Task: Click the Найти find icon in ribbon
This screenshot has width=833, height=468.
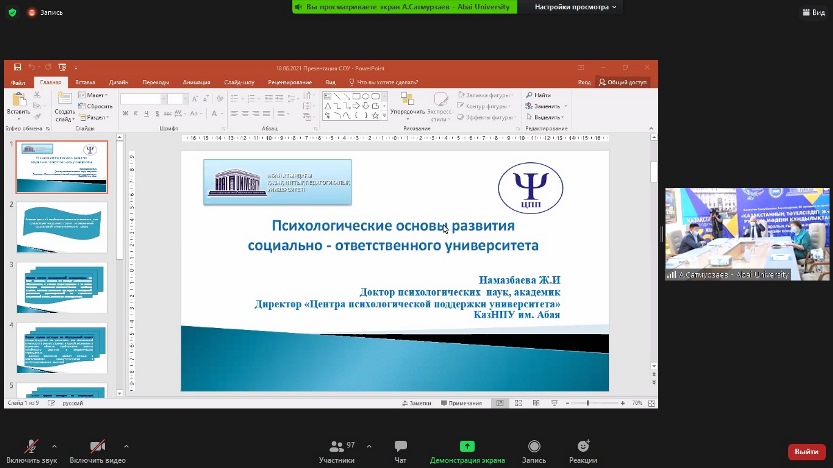Action: coord(539,95)
